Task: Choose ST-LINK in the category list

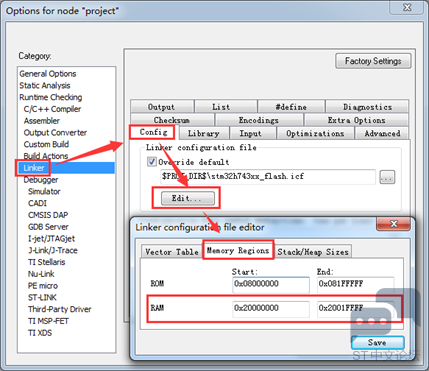Action: (42, 297)
